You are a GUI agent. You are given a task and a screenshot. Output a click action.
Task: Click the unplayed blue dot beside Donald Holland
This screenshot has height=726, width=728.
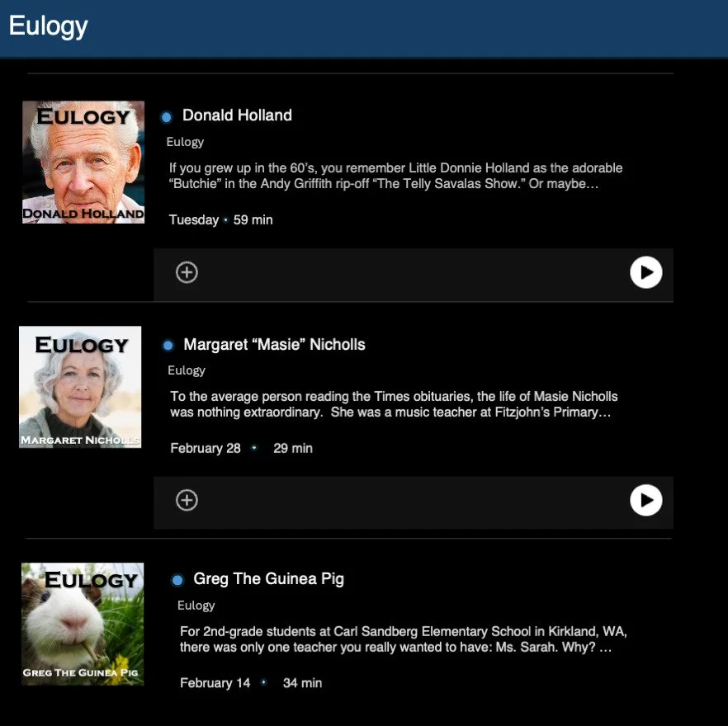pos(166,117)
